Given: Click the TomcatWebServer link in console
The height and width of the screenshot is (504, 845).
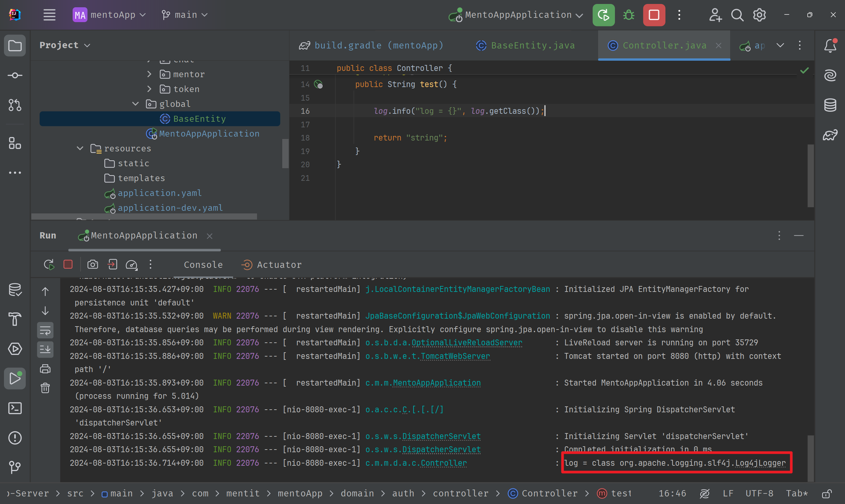Looking at the screenshot, I should click(455, 356).
